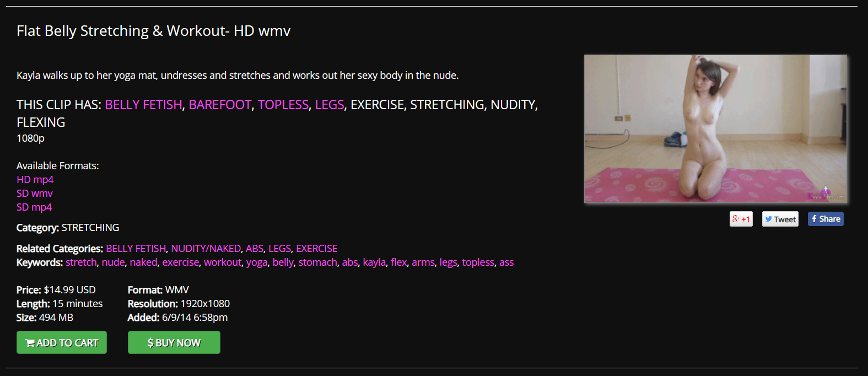Click the 'arms' keyword link

point(423,262)
